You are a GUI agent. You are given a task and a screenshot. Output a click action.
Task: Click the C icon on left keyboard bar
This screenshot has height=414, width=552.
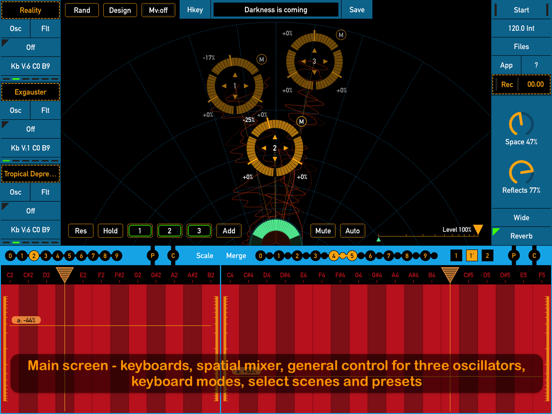tap(173, 256)
